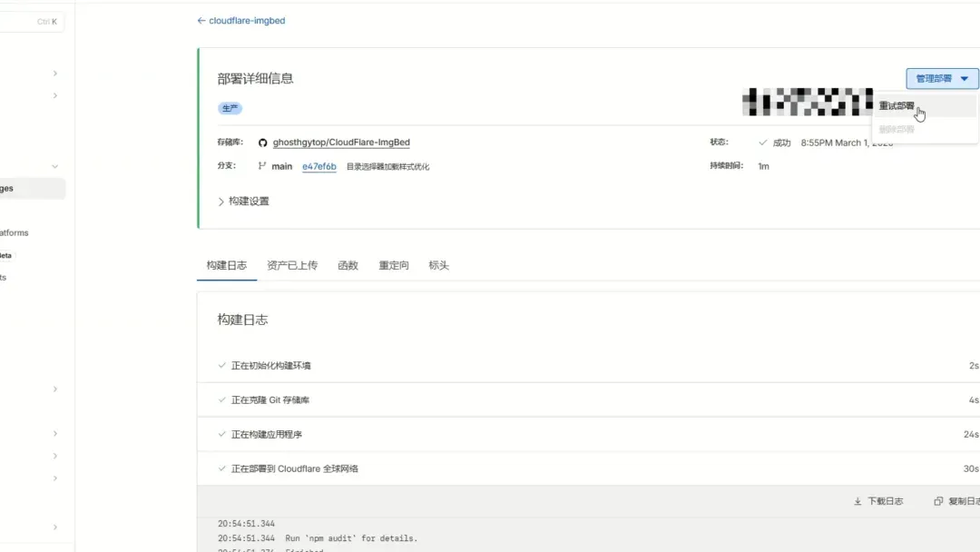Screen dimensions: 980x552
Task: Click the copy icon next to 复制日志
Action: [x=938, y=500]
